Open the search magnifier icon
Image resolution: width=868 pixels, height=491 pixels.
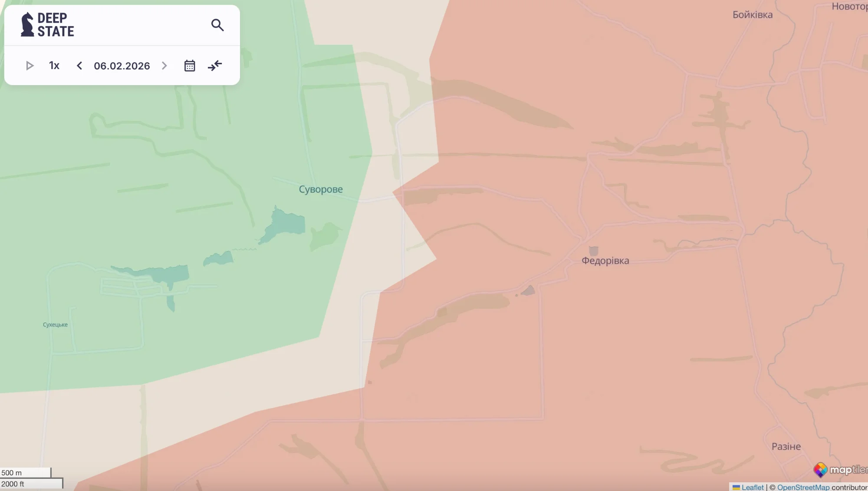coord(217,25)
